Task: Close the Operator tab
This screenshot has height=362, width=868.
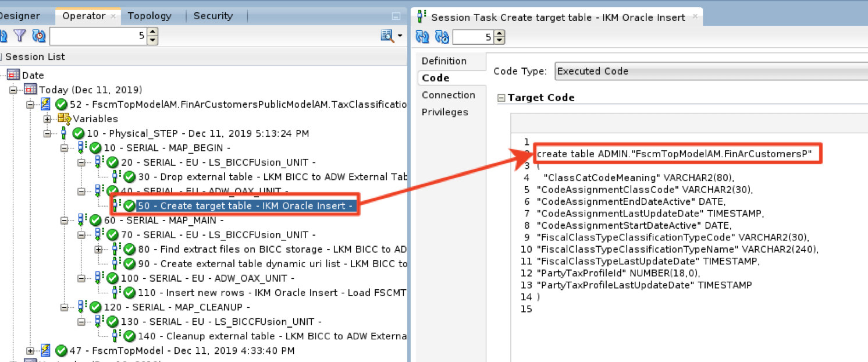Action: tap(113, 17)
